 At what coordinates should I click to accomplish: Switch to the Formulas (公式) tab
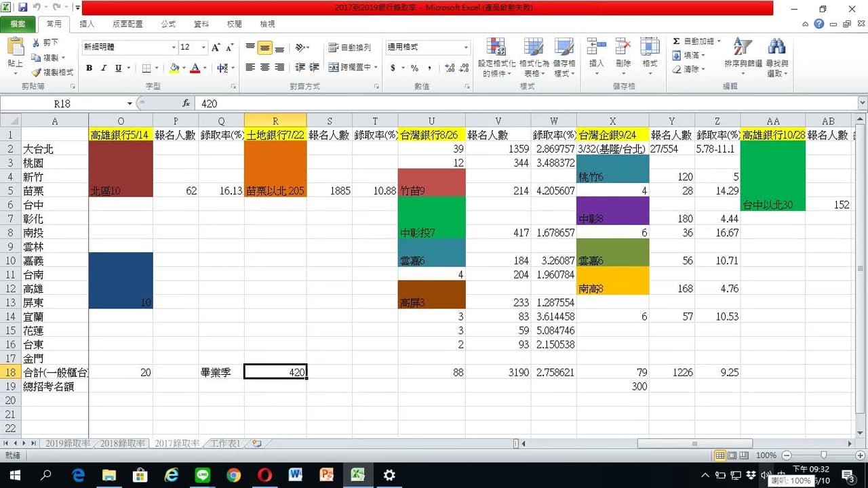click(168, 24)
